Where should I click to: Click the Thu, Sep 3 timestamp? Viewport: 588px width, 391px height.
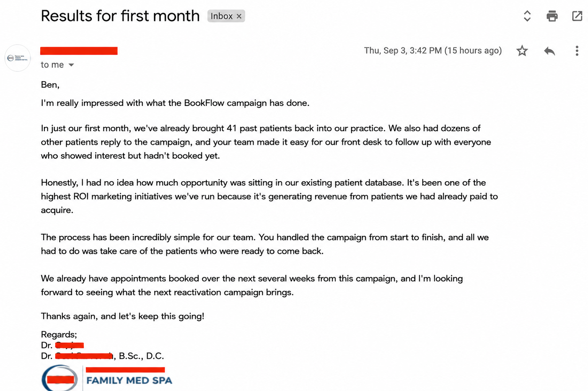click(x=433, y=50)
